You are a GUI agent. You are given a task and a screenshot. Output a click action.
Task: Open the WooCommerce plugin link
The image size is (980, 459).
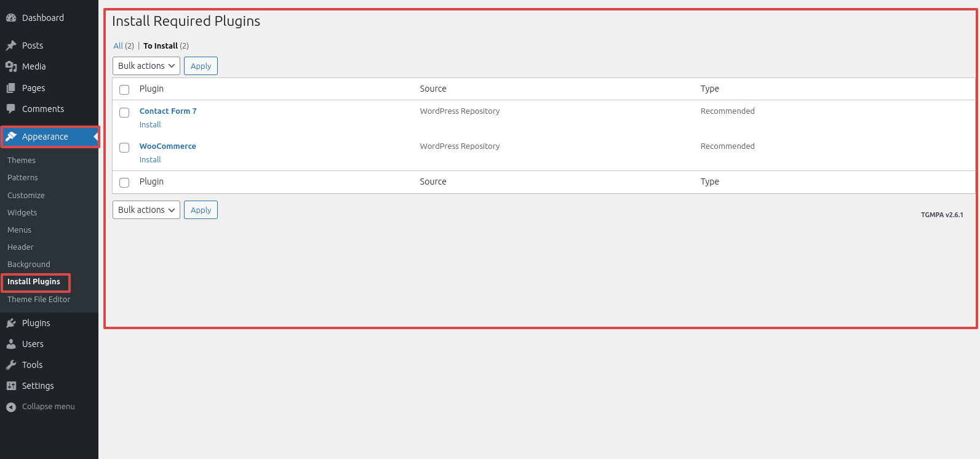(x=168, y=146)
